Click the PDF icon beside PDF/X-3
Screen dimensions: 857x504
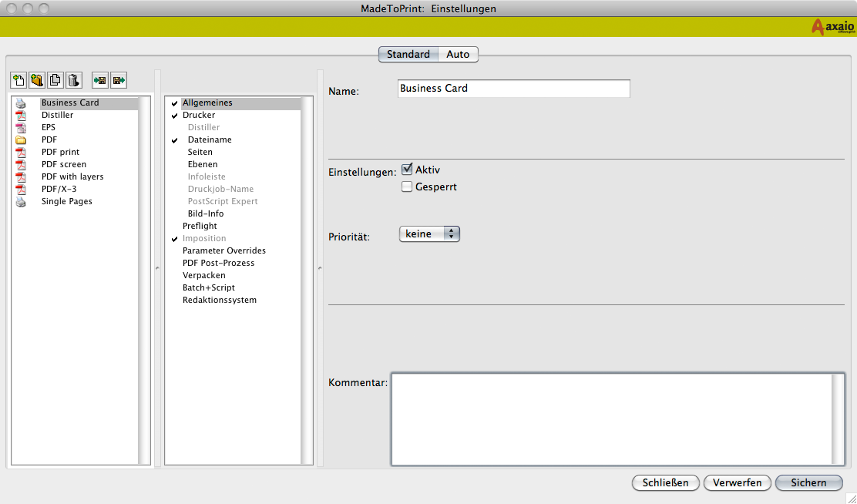point(21,189)
